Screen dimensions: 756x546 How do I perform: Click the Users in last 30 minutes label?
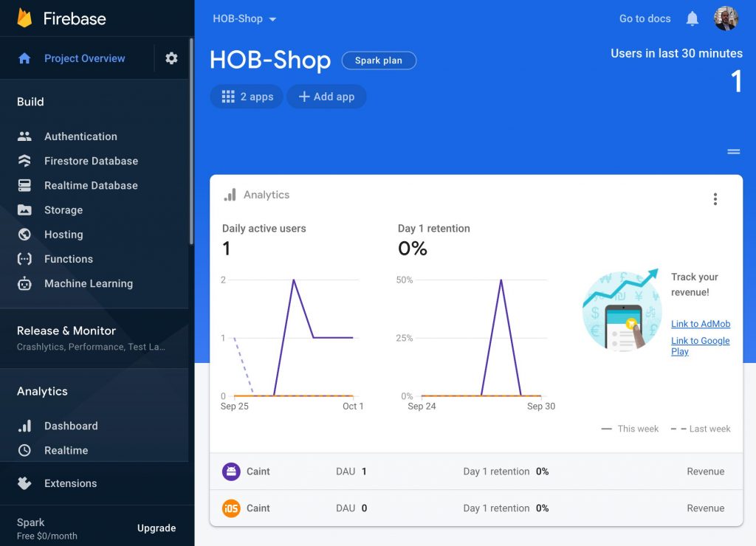click(676, 53)
